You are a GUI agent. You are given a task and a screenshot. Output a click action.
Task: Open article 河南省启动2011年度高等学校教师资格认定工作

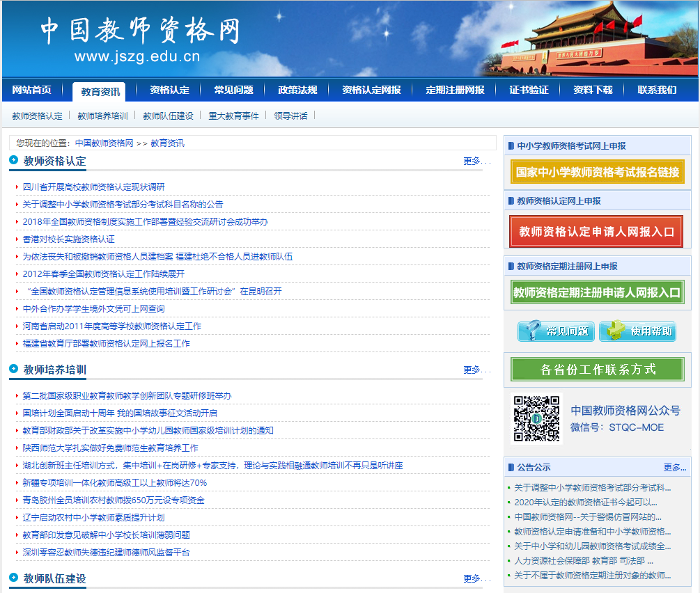pos(112,326)
